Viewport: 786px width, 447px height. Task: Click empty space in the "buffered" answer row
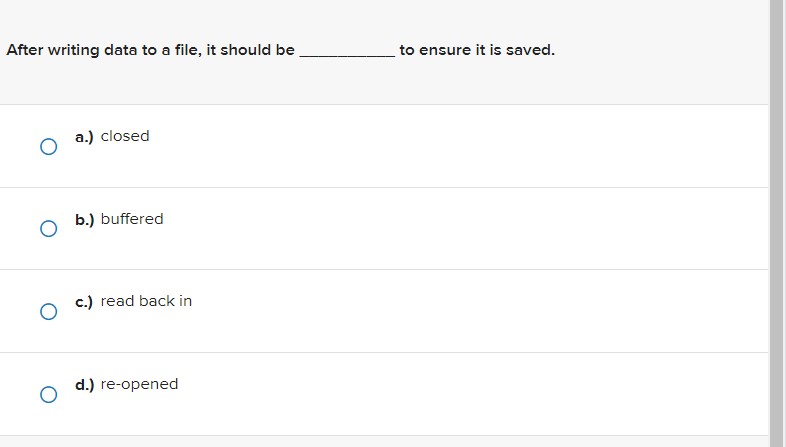pos(450,229)
